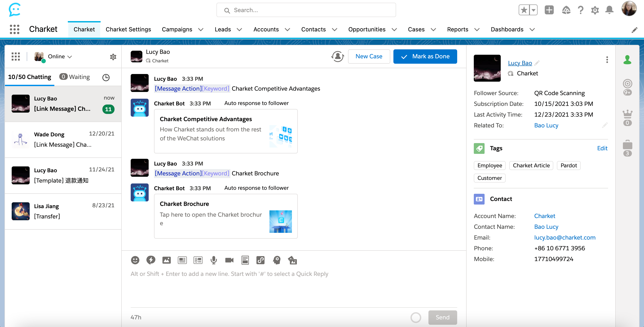Record voice message microphone icon
644x327 pixels.
coord(214,260)
